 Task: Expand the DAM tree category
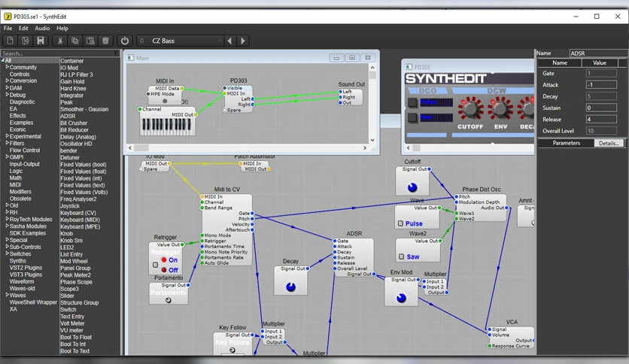pos(8,88)
